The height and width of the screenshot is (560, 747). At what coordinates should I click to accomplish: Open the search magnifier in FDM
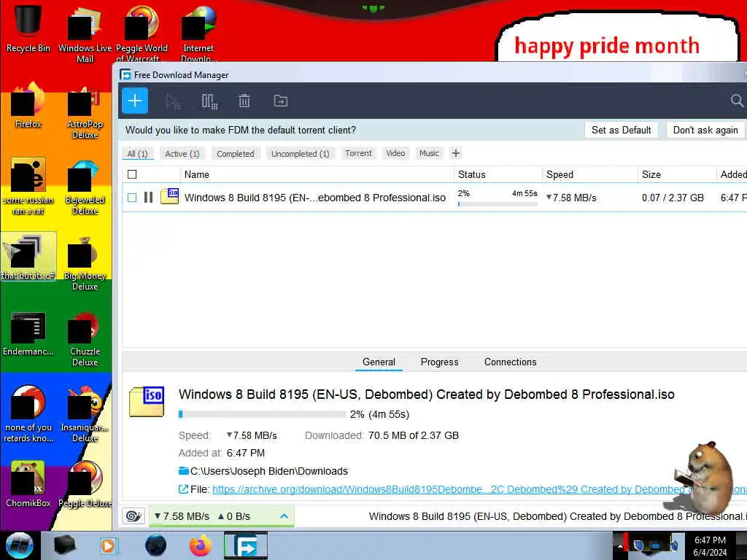tap(737, 101)
